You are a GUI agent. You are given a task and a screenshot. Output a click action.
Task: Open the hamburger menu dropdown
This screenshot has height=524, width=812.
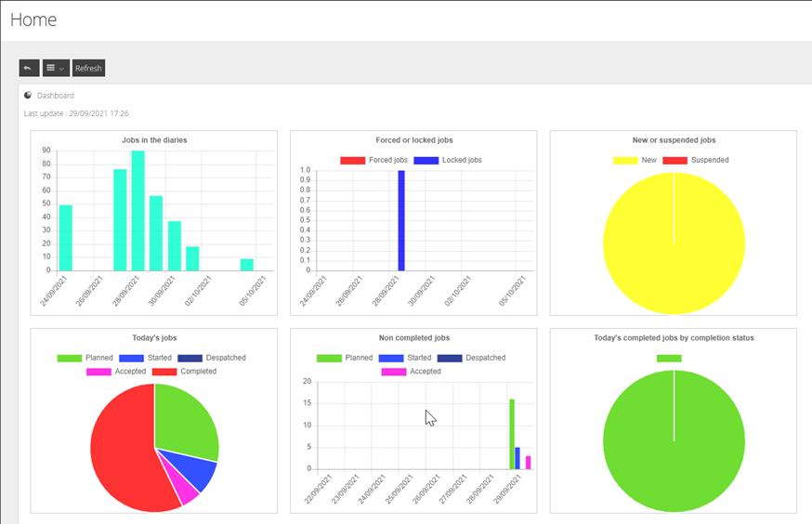pyautogui.click(x=56, y=68)
